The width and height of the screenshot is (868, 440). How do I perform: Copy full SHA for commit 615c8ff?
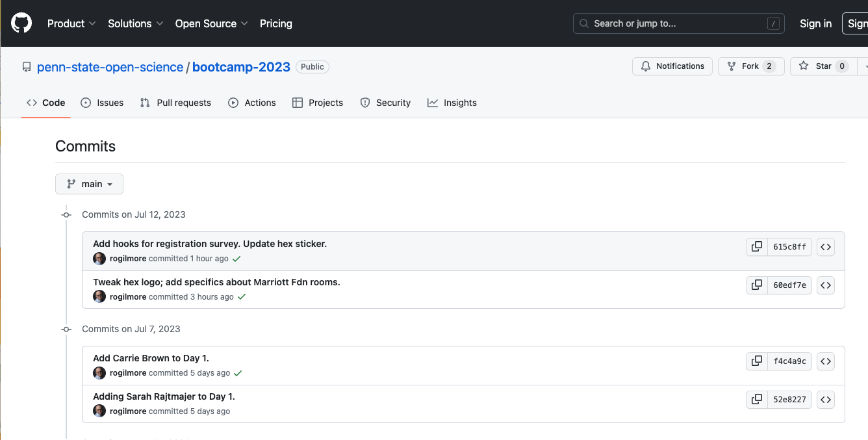tap(757, 247)
